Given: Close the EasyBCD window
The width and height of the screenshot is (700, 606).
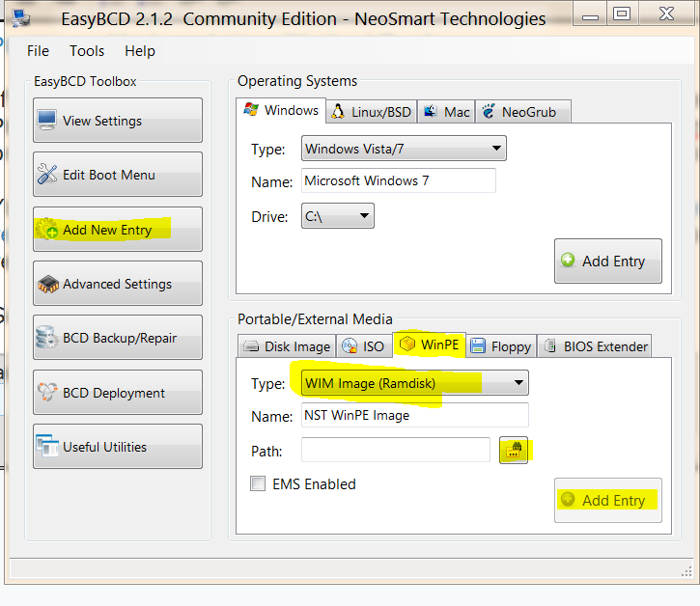Looking at the screenshot, I should (666, 14).
